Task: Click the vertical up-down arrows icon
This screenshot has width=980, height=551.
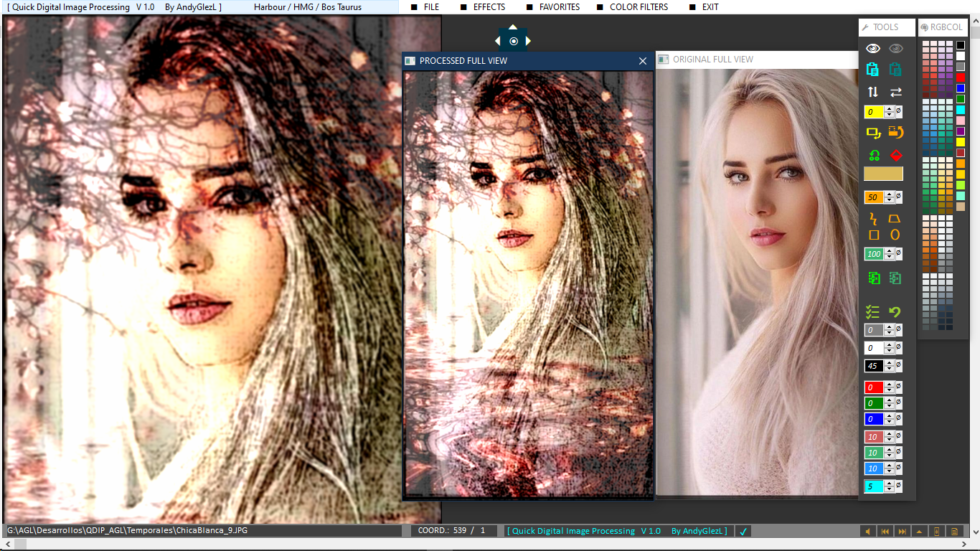Action: pyautogui.click(x=872, y=92)
